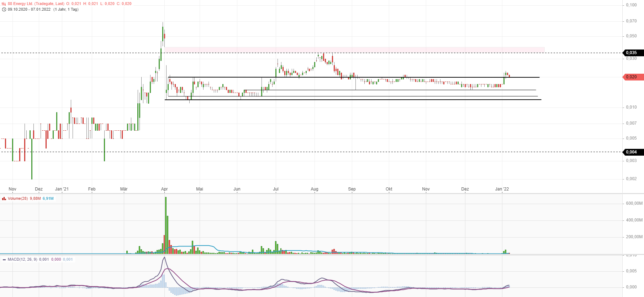Click the Nov label at left of time axis
Image resolution: width=644 pixels, height=297 pixels.
click(12, 189)
